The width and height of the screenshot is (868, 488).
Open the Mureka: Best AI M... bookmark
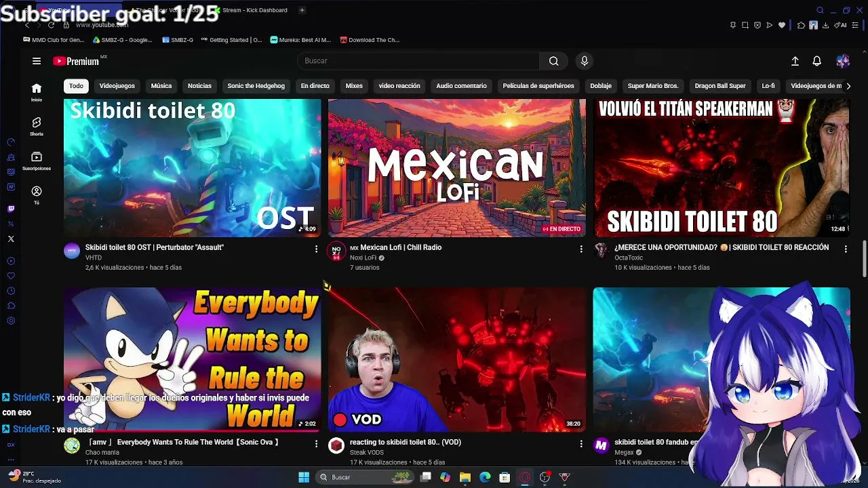coord(300,40)
